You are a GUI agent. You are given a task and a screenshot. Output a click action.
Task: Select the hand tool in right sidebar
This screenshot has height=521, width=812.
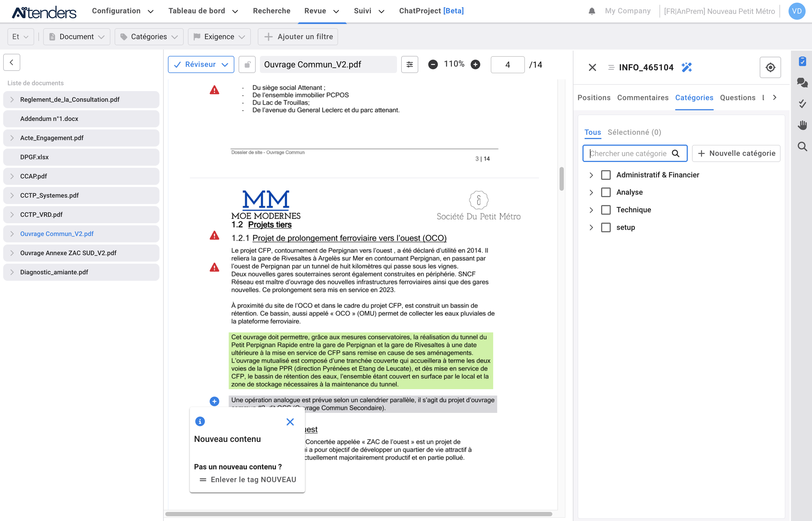point(802,125)
